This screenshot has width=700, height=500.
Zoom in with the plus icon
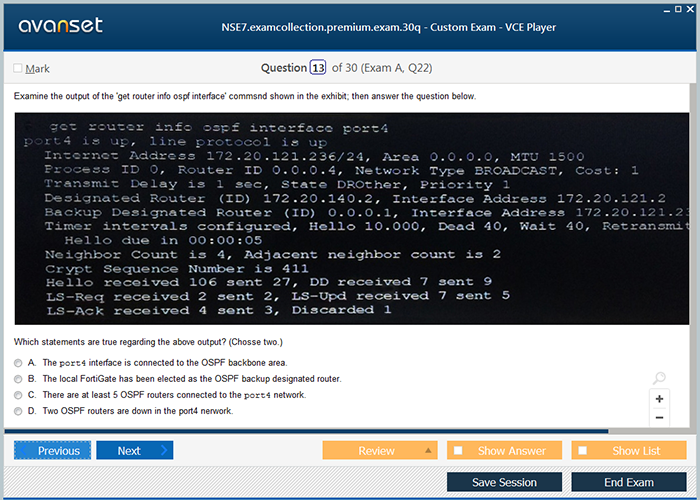coord(659,399)
